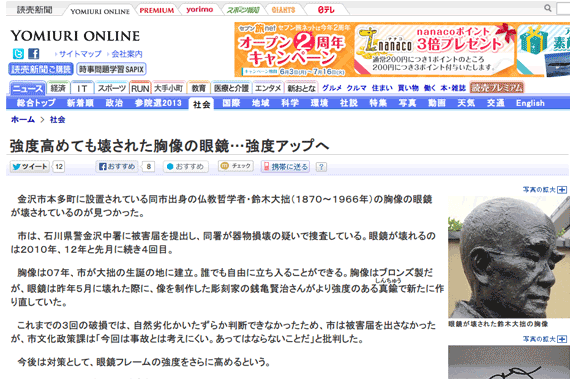570x379 pixels.
Task: Click the search magnifier icon
Action: pyautogui.click(x=547, y=8)
